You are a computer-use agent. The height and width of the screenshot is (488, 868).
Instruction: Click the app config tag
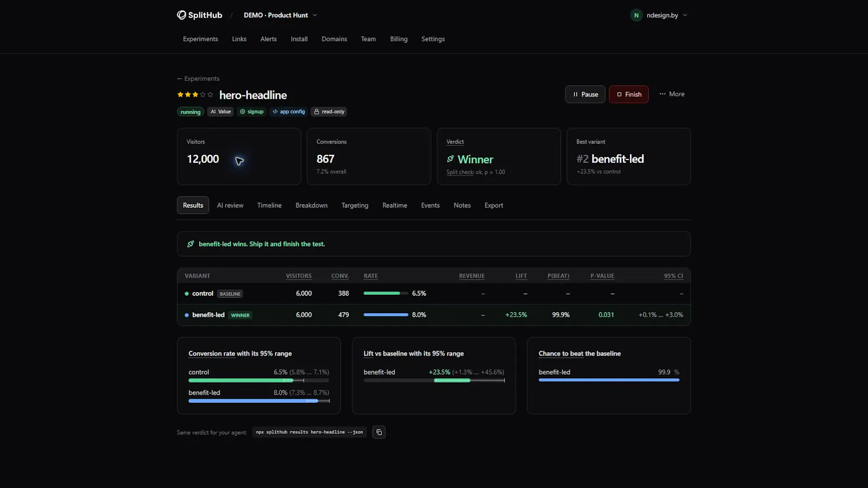tap(289, 112)
